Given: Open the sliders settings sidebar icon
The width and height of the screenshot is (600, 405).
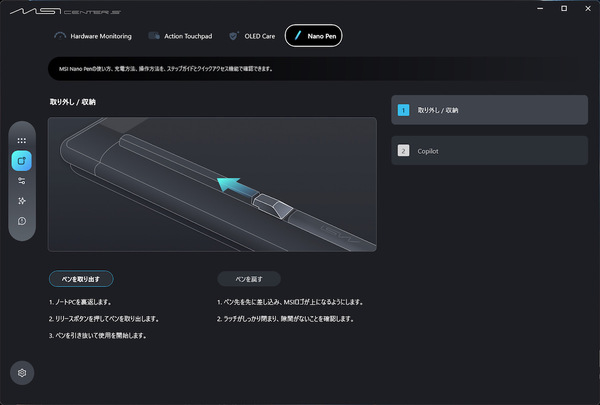Looking at the screenshot, I should [x=22, y=181].
